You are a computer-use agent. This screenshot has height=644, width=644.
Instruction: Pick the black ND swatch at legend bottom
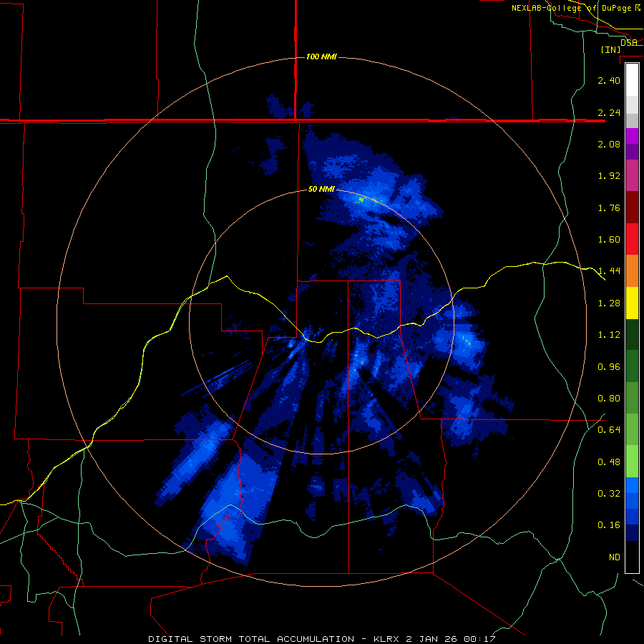(x=632, y=557)
